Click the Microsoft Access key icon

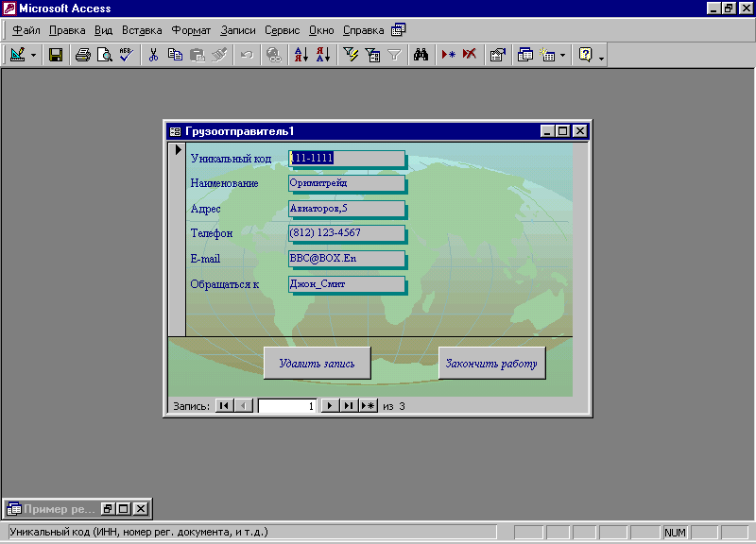coord(9,8)
